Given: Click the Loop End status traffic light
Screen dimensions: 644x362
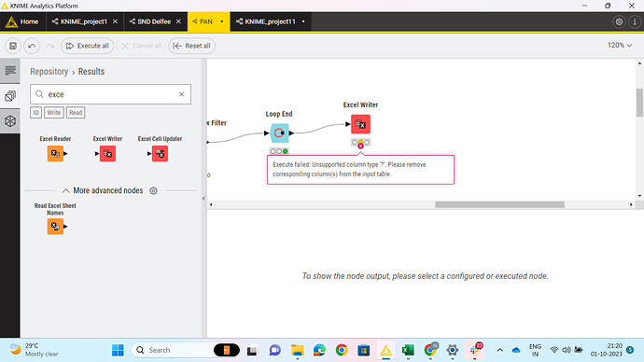Looking at the screenshot, I should pos(279,151).
